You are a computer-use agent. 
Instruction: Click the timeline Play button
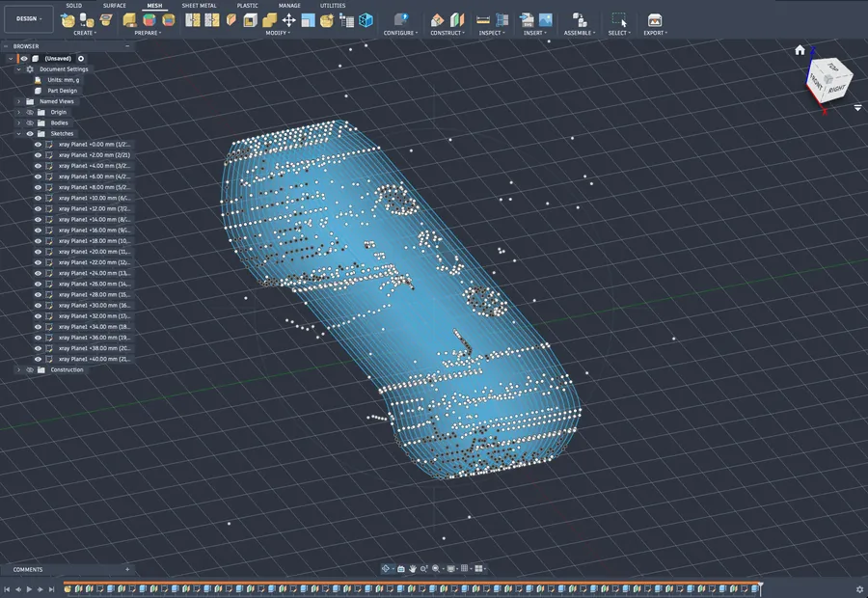coord(29,589)
